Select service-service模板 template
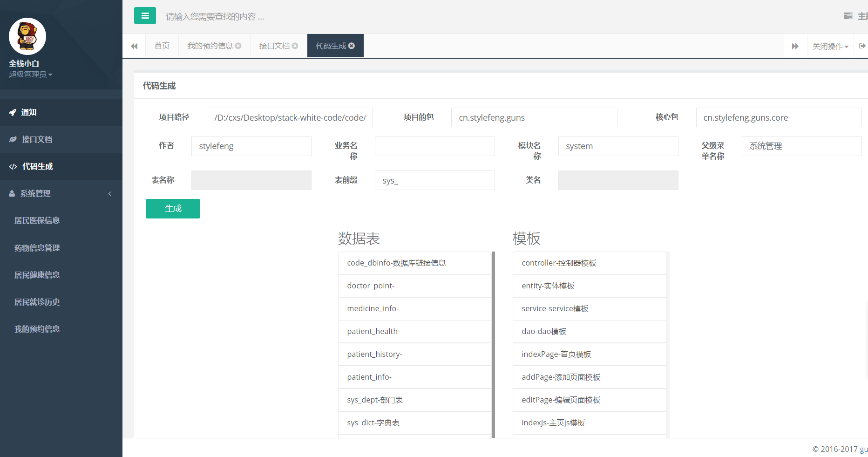868x457 pixels. (x=589, y=309)
